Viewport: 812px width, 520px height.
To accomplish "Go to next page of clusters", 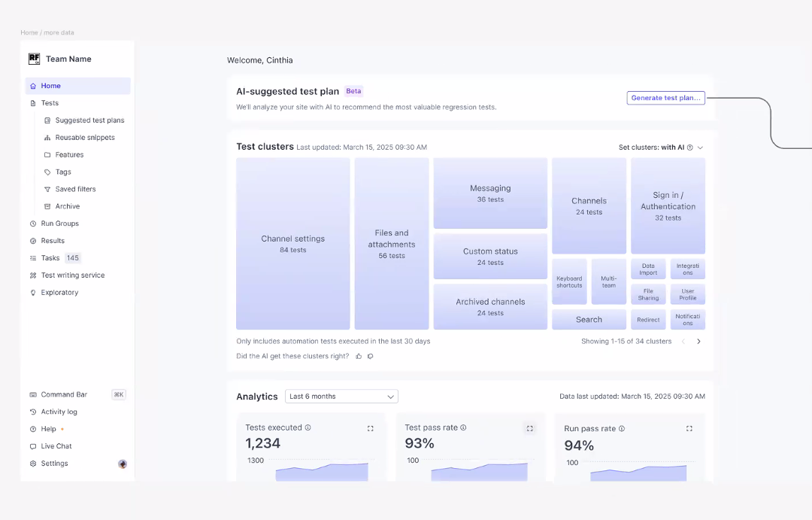I will point(698,342).
